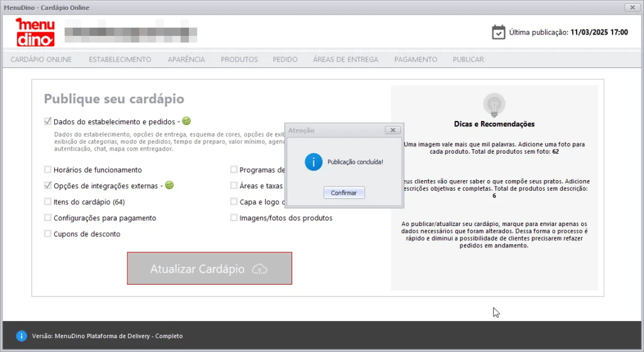
Task: Click the blue info icon in dialog
Action: tap(313, 162)
